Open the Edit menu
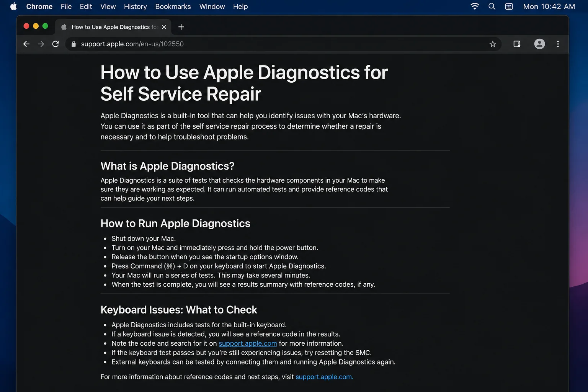 coord(86,7)
